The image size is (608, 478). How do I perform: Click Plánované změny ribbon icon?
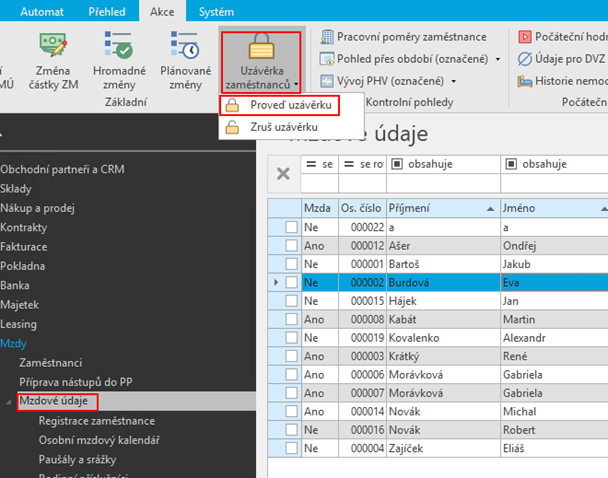(185, 48)
